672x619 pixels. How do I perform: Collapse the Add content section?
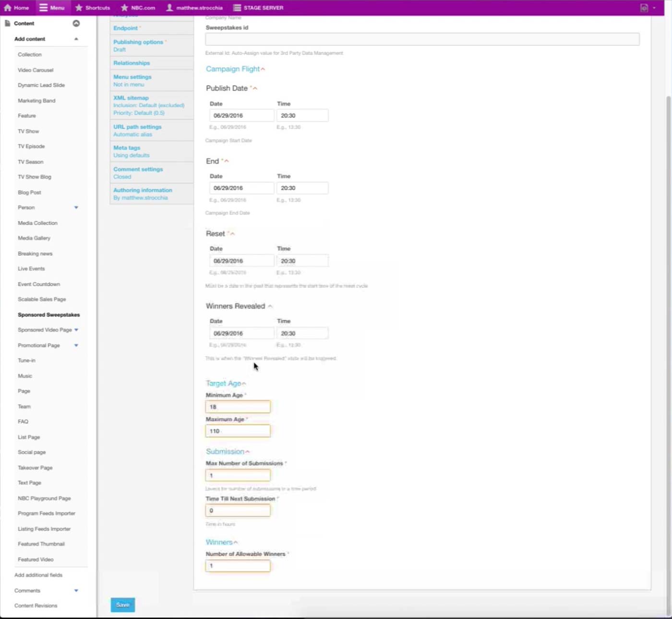pyautogui.click(x=76, y=39)
